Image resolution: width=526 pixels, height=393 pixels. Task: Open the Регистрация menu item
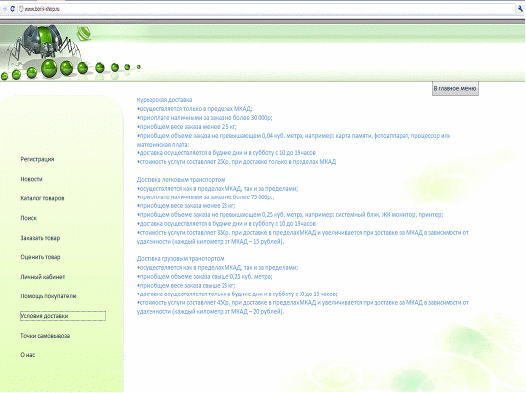[37, 159]
